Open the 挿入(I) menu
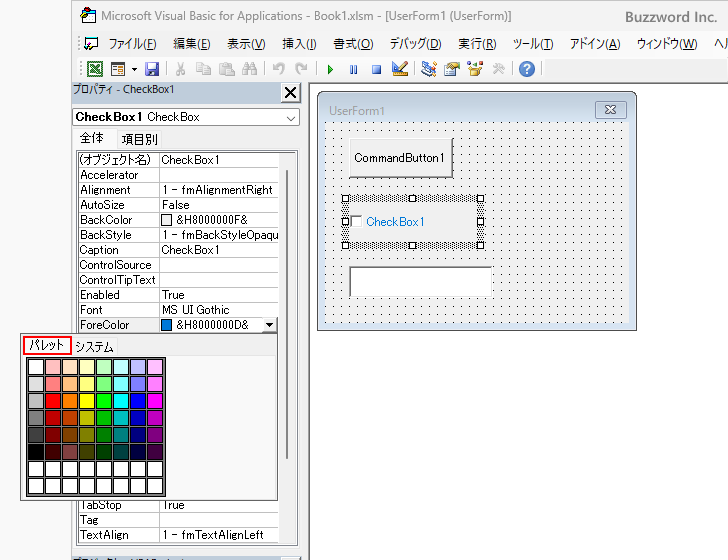This screenshot has height=560, width=728. [299, 44]
